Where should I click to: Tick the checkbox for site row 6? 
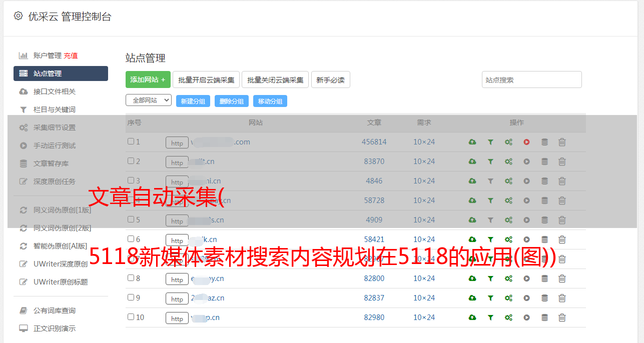(131, 239)
